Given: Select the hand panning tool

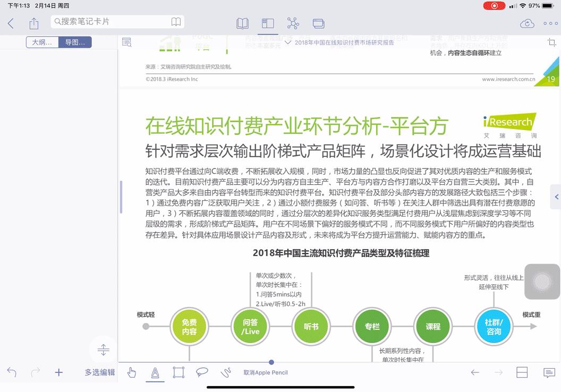Looking at the screenshot, I should click(x=132, y=372).
